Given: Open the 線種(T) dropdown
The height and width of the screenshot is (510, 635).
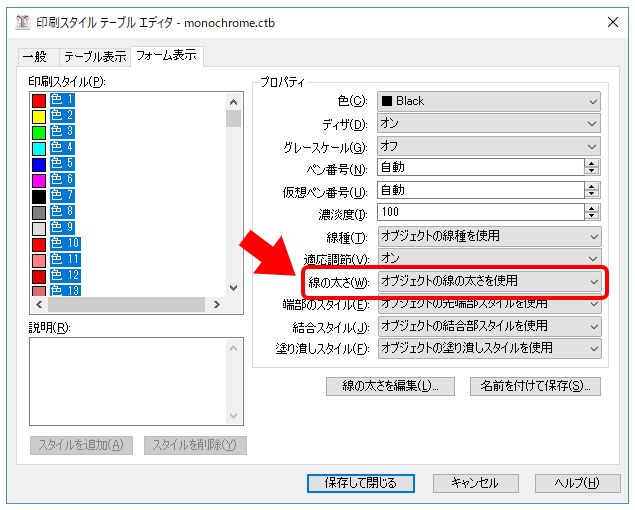Looking at the screenshot, I should [490, 236].
